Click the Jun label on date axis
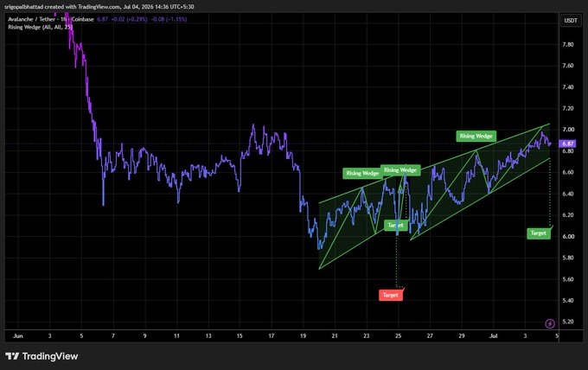Screen dimensions: 588x370 (x=17, y=336)
